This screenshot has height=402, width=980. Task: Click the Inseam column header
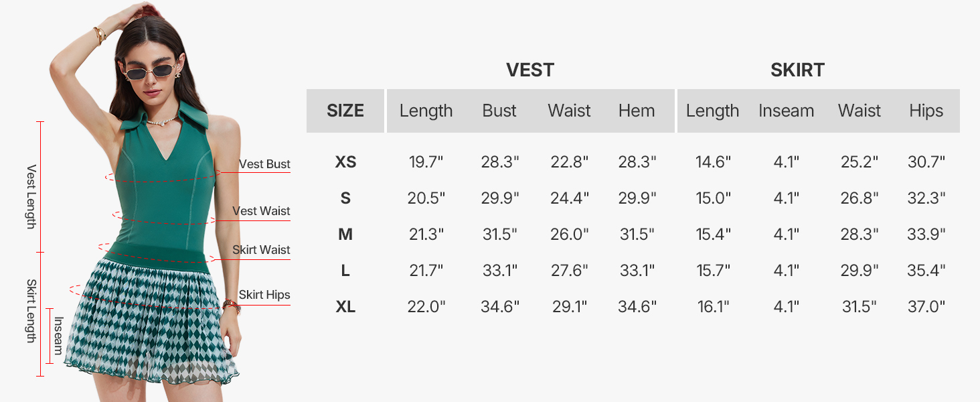786,111
